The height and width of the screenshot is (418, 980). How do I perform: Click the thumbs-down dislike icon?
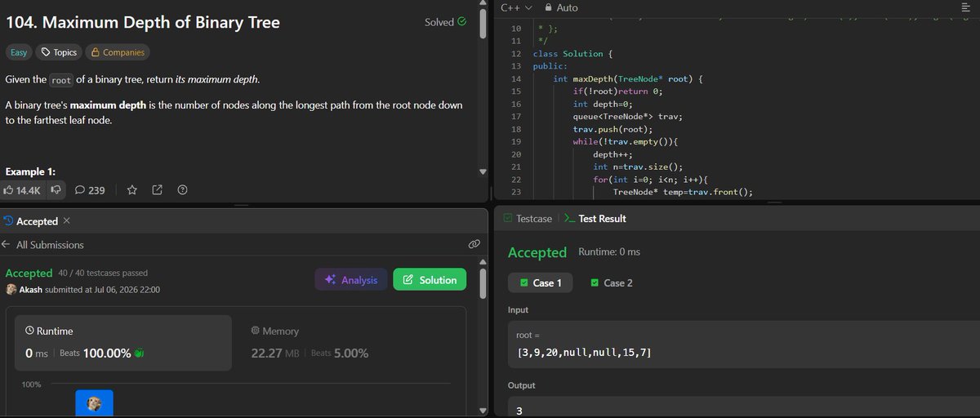(56, 190)
